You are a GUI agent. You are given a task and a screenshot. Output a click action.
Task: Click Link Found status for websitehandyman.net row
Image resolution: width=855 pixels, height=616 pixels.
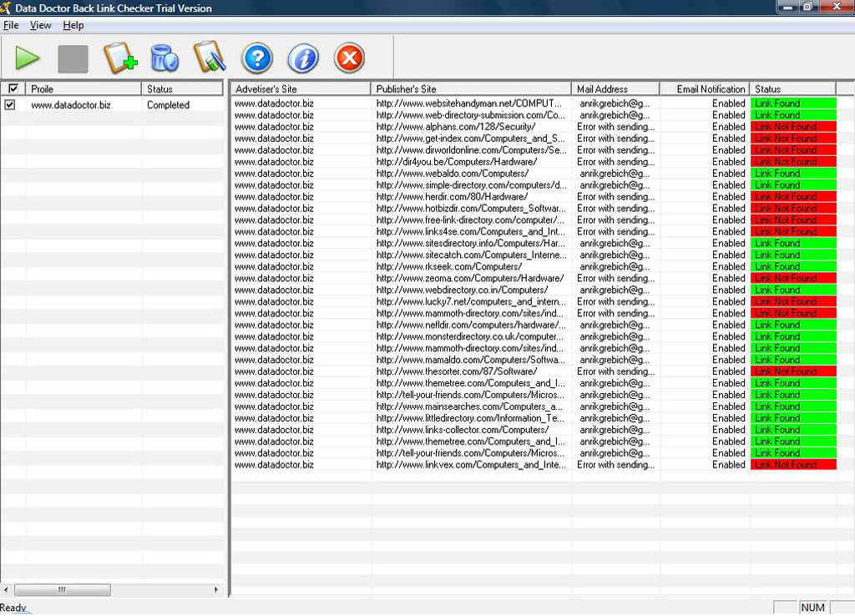793,103
